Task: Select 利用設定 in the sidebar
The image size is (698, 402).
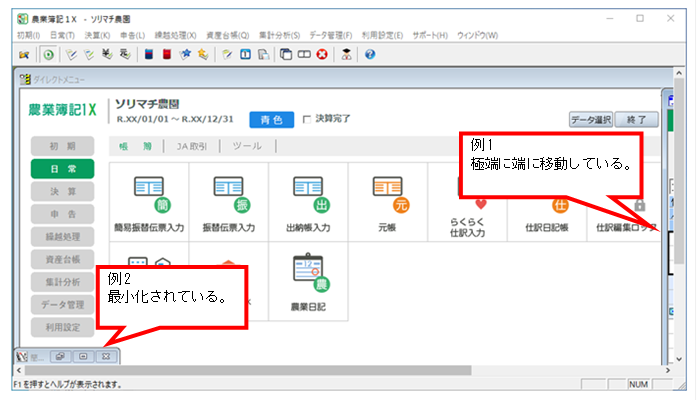Action: coord(62,328)
